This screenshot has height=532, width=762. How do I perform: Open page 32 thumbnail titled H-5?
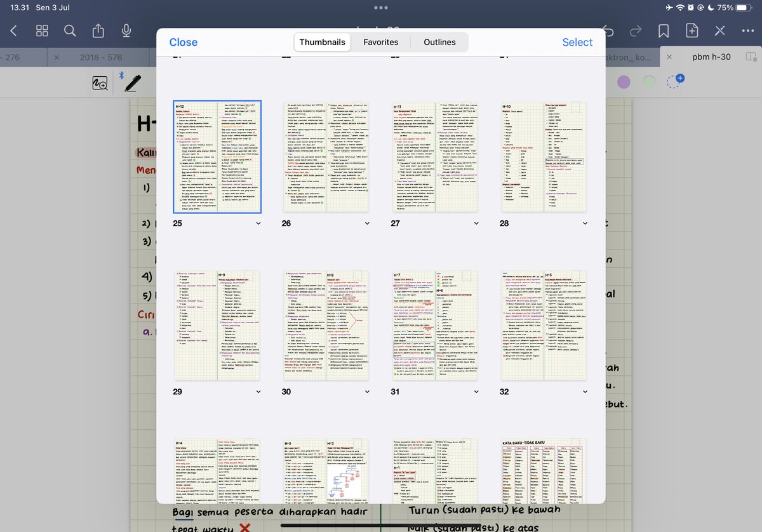pyautogui.click(x=544, y=325)
